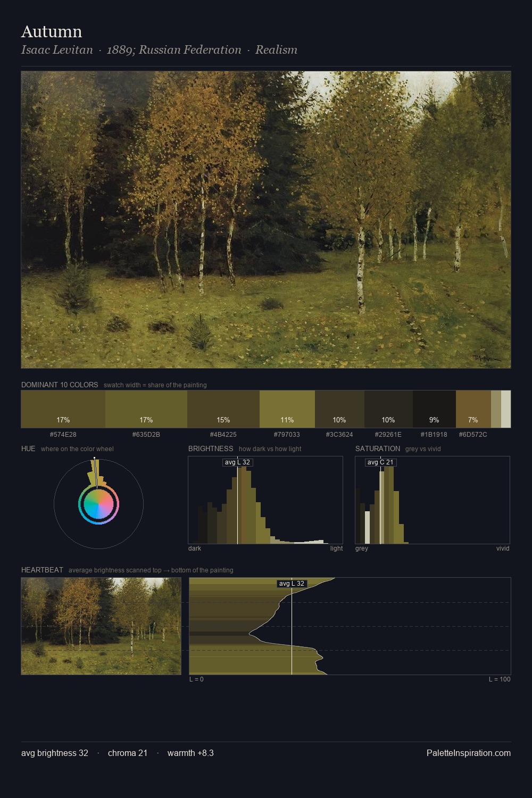Click the brightness histogram chart

click(x=265, y=500)
